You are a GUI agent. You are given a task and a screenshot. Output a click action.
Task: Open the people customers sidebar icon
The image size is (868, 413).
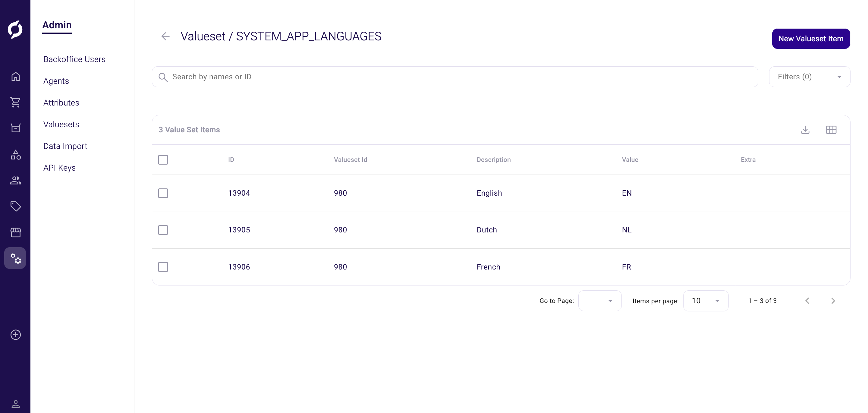[x=15, y=181]
